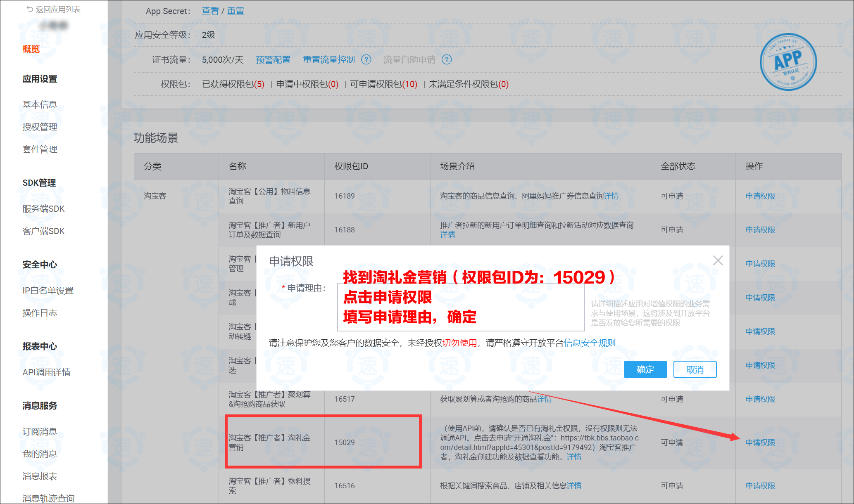The image size is (854, 504).
Task: Click the 功能场景 section heading
Action: pos(156,138)
